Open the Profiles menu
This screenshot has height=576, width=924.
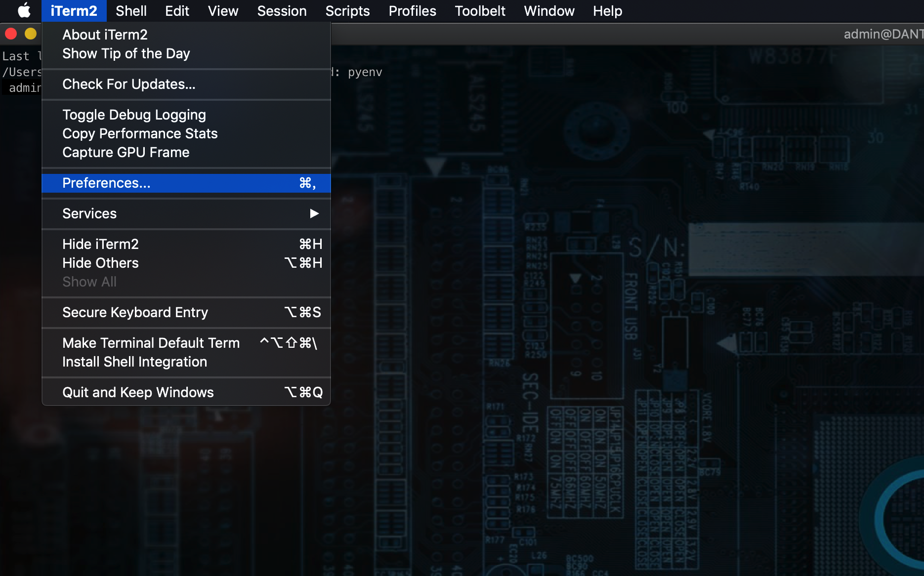point(412,11)
